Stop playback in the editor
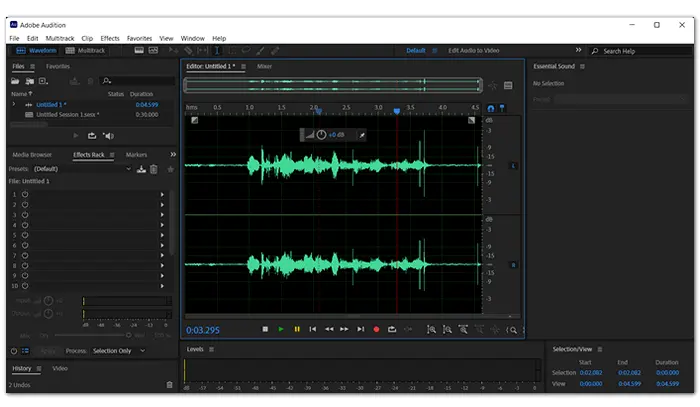 [265, 329]
